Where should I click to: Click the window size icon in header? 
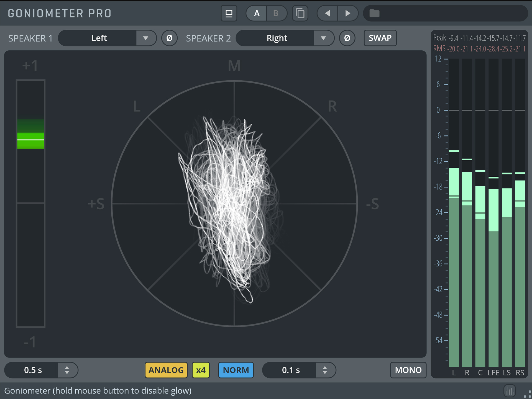click(229, 13)
